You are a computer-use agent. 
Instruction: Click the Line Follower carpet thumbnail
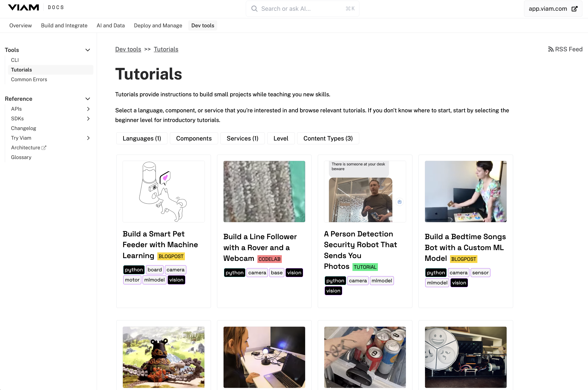click(x=264, y=191)
